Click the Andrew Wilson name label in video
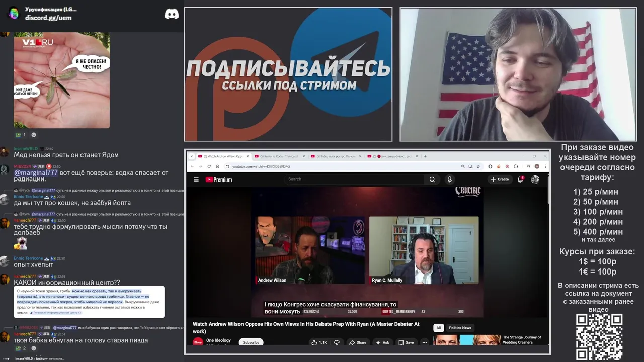Image resolution: width=644 pixels, height=362 pixels. pos(272,280)
